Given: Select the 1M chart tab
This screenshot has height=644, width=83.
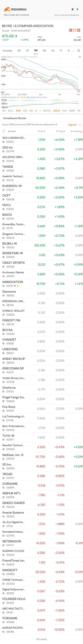Looking at the screenshot, I should point(44,50).
